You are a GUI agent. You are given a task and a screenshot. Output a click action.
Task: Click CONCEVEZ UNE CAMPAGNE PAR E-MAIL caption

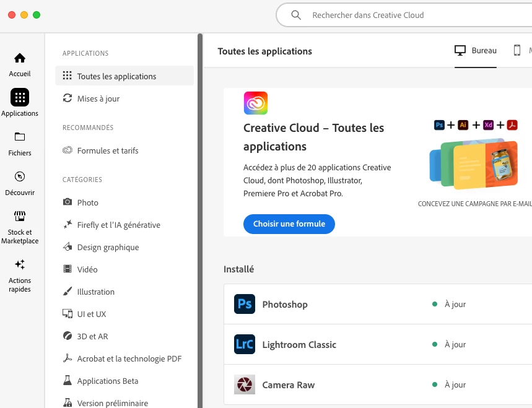[x=474, y=204]
